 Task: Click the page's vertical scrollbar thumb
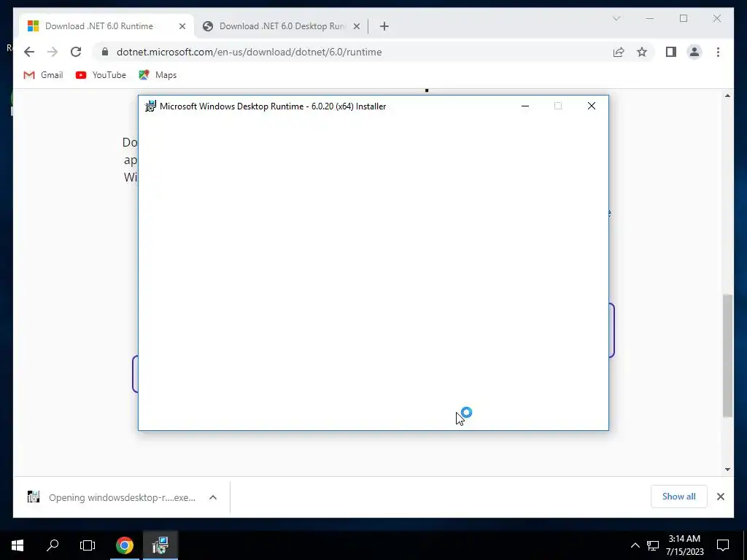tap(727, 356)
